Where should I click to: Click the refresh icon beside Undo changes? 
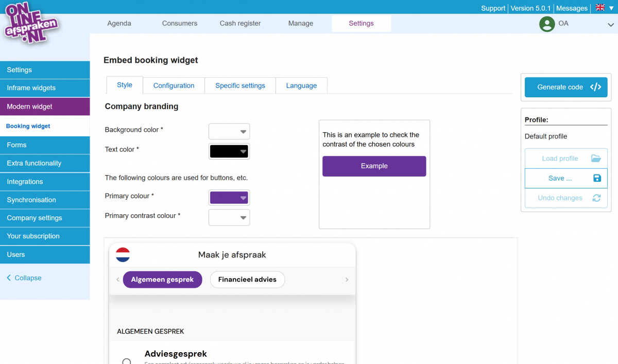[x=596, y=198]
